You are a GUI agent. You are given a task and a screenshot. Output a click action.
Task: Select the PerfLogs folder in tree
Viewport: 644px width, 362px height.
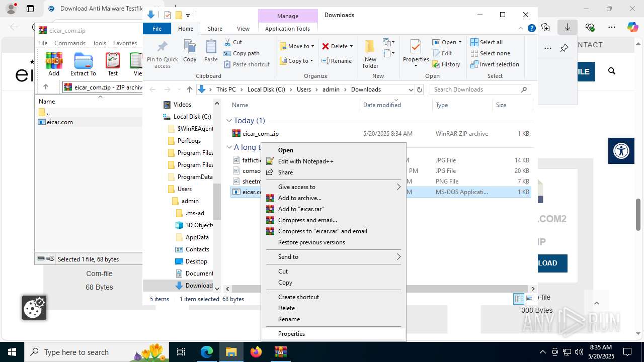coord(189,141)
